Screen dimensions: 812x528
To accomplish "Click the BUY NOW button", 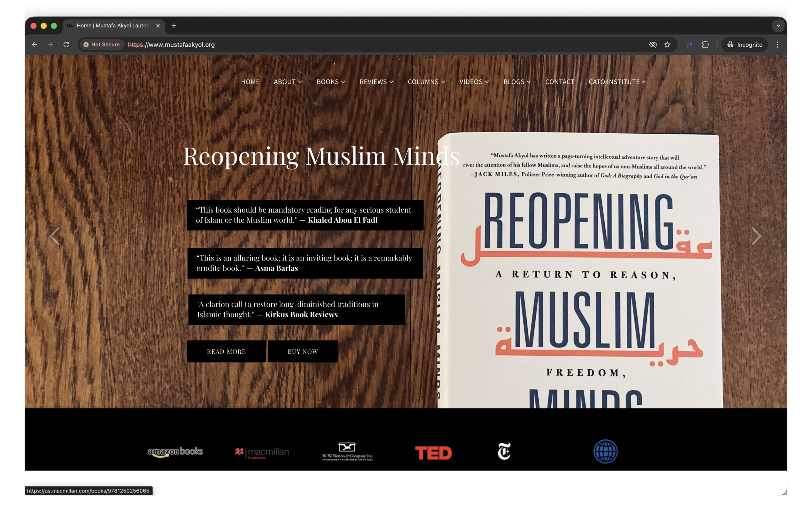I will click(x=303, y=352).
